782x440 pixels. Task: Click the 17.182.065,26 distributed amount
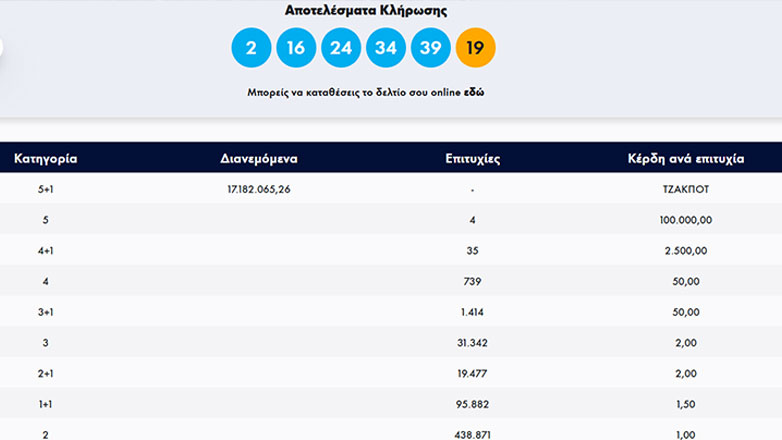pyautogui.click(x=258, y=188)
